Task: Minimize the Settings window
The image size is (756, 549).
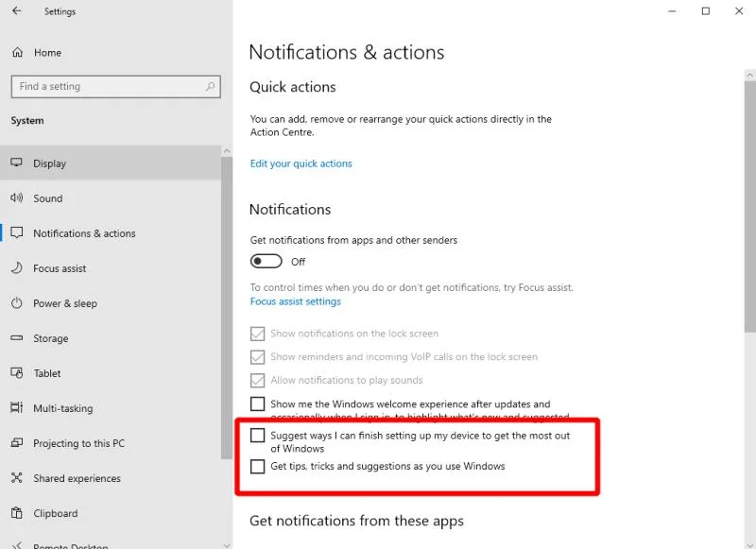Action: coord(672,11)
